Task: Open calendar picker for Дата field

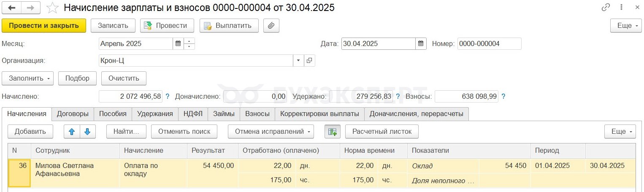Action: tap(421, 43)
